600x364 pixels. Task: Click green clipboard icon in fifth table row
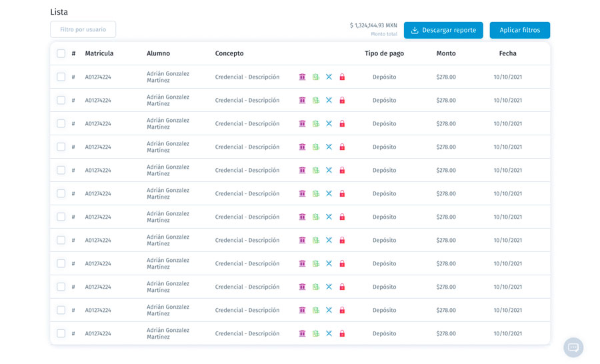[316, 170]
